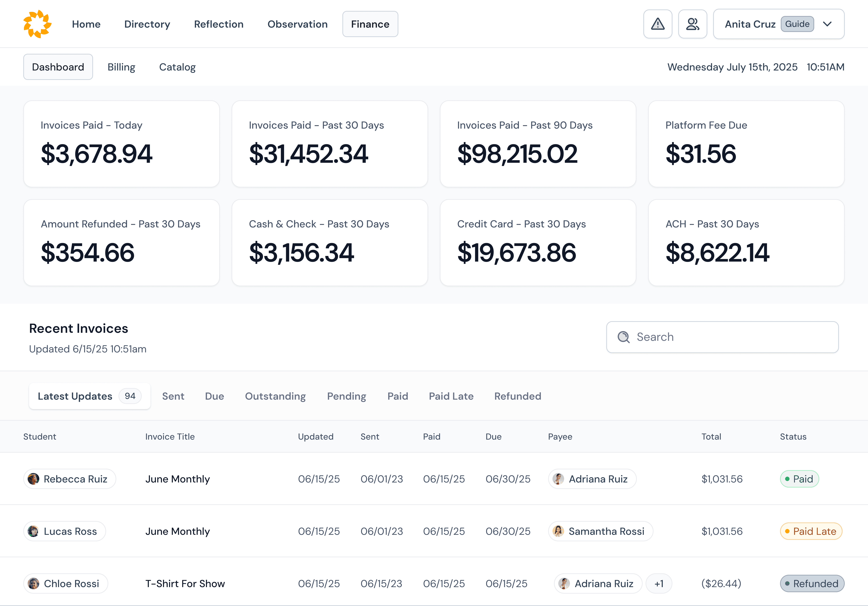
Task: Switch to the Catalog tab
Action: pos(177,67)
